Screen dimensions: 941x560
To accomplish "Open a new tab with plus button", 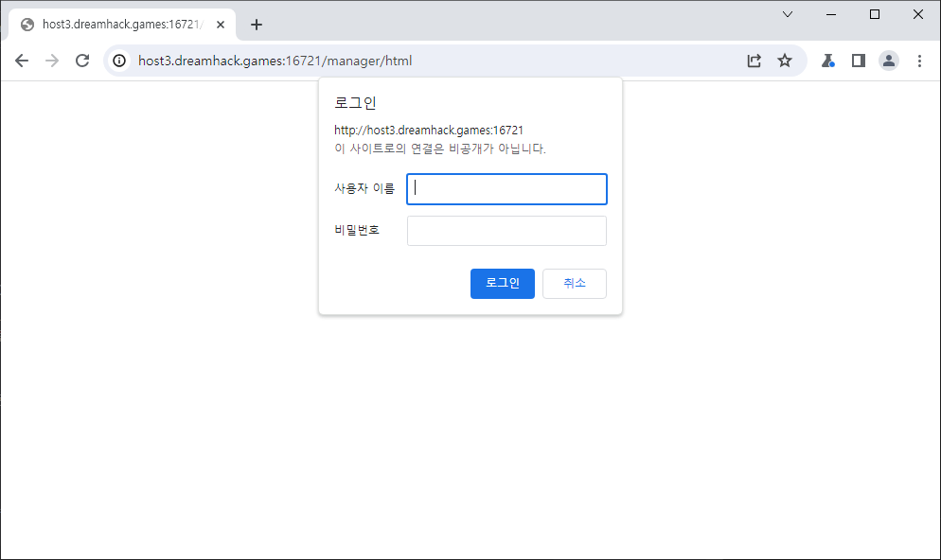I will pyautogui.click(x=257, y=25).
